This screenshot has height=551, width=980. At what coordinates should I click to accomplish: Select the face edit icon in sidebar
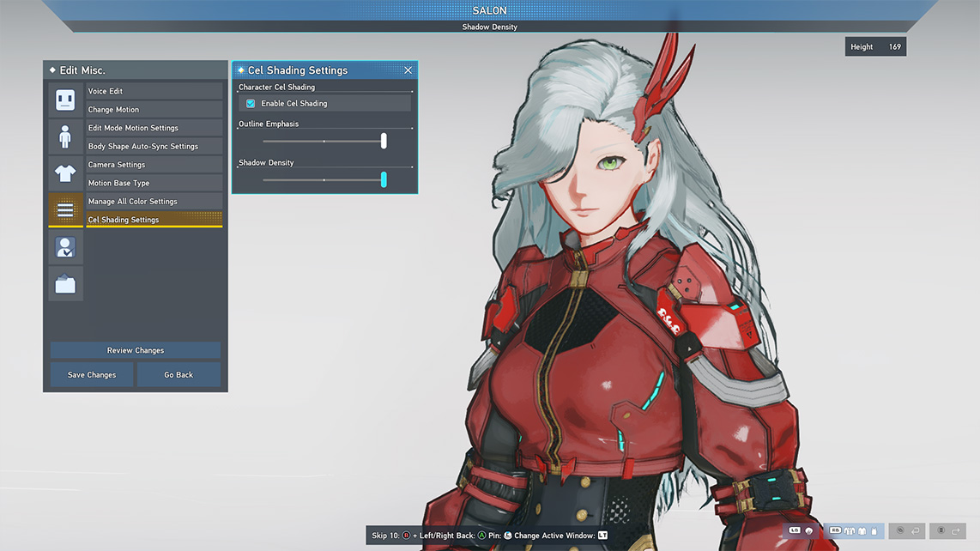tap(65, 101)
